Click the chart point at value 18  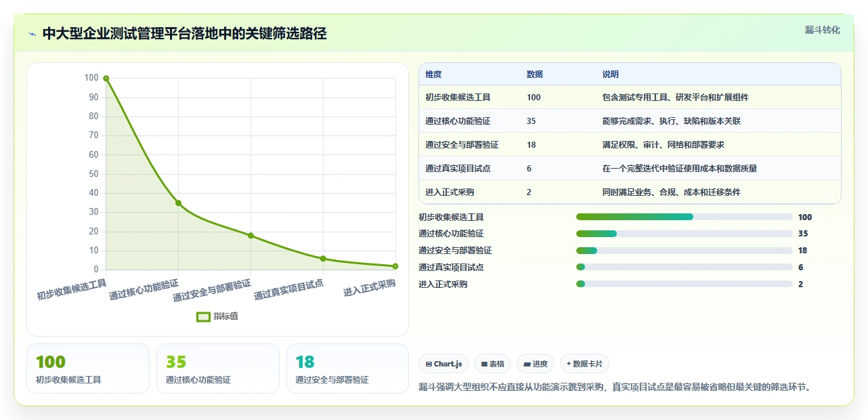click(251, 235)
